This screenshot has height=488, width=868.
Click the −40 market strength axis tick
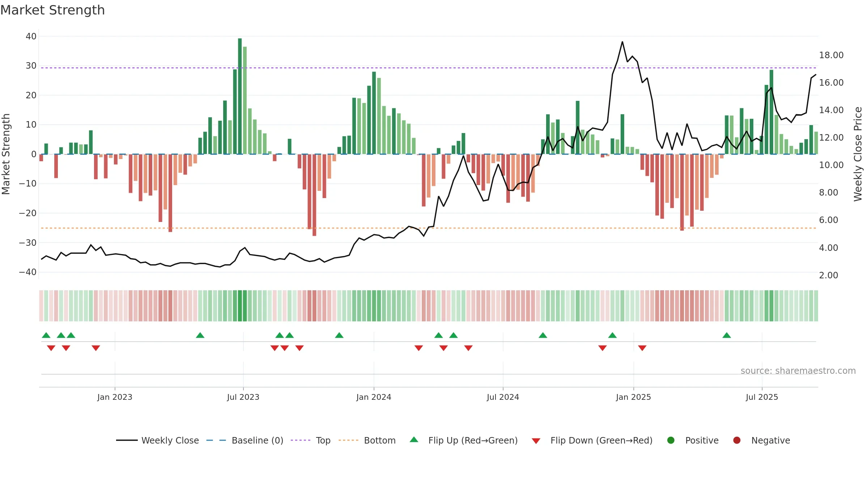28,272
